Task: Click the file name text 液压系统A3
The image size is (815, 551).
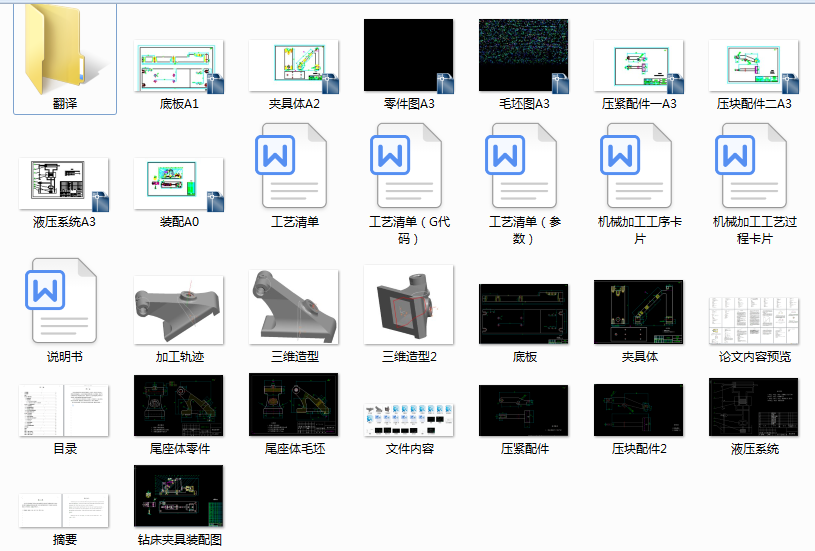Action: (x=64, y=222)
